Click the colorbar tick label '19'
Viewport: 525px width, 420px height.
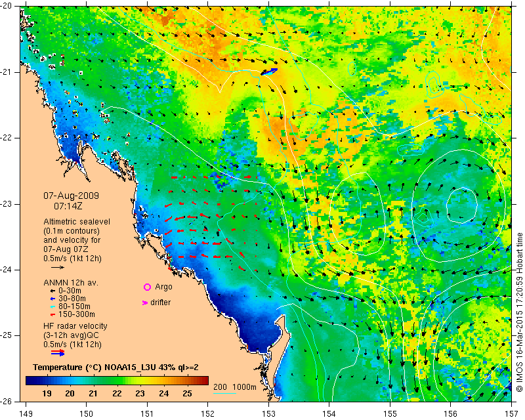[47, 394]
